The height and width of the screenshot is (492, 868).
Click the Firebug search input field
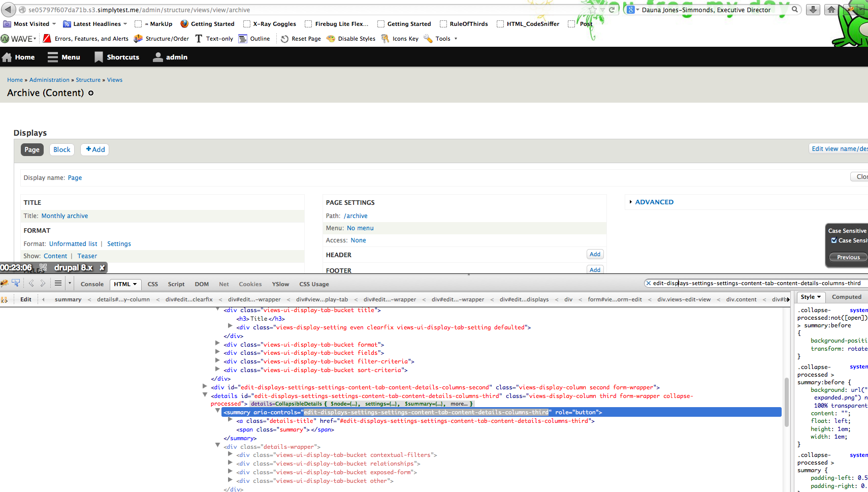click(757, 283)
